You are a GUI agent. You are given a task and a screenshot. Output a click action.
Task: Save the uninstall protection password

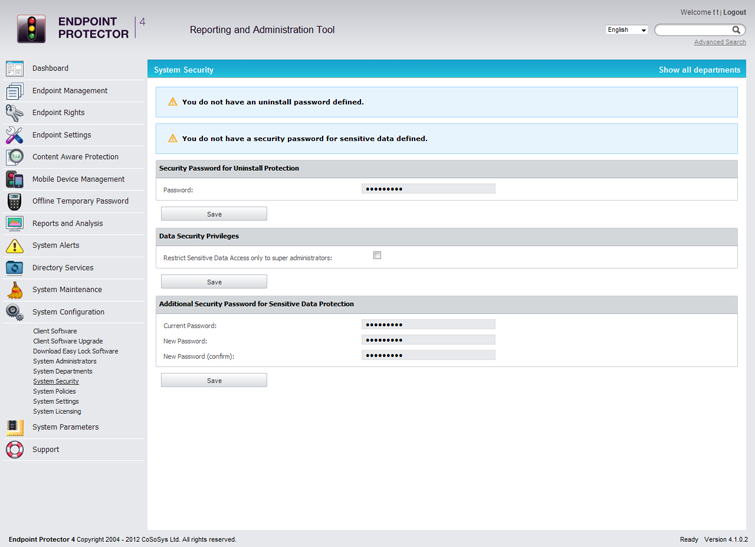click(x=214, y=214)
